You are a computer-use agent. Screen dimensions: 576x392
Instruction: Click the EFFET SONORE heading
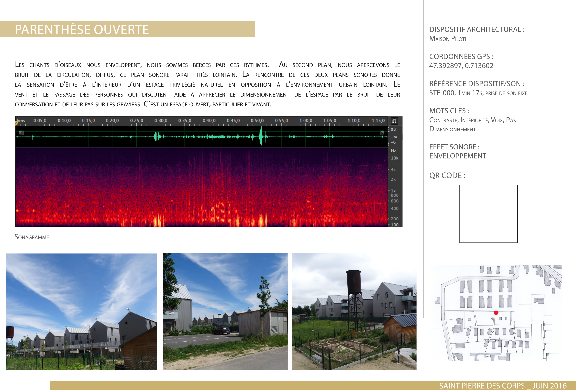point(454,147)
